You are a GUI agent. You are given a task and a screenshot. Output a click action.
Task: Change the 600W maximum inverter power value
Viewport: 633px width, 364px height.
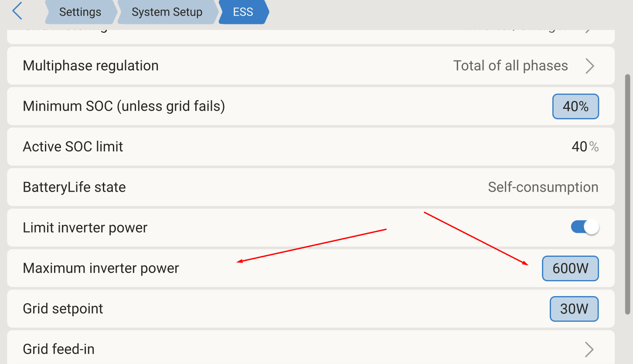570,268
